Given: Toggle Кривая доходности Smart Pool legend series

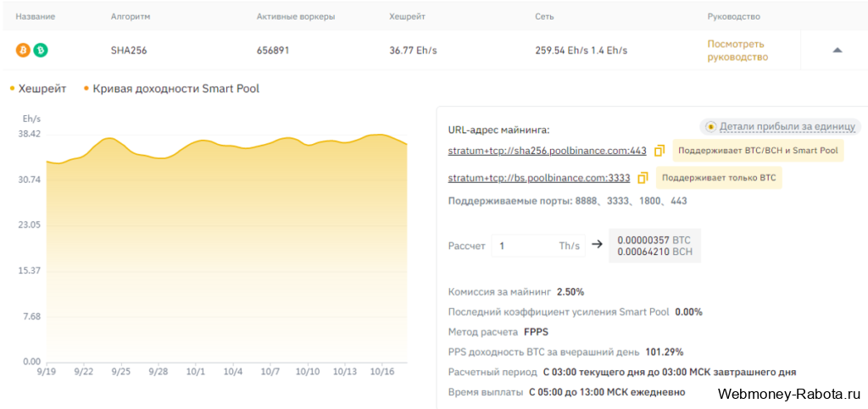Looking at the screenshot, I should pos(171,88).
